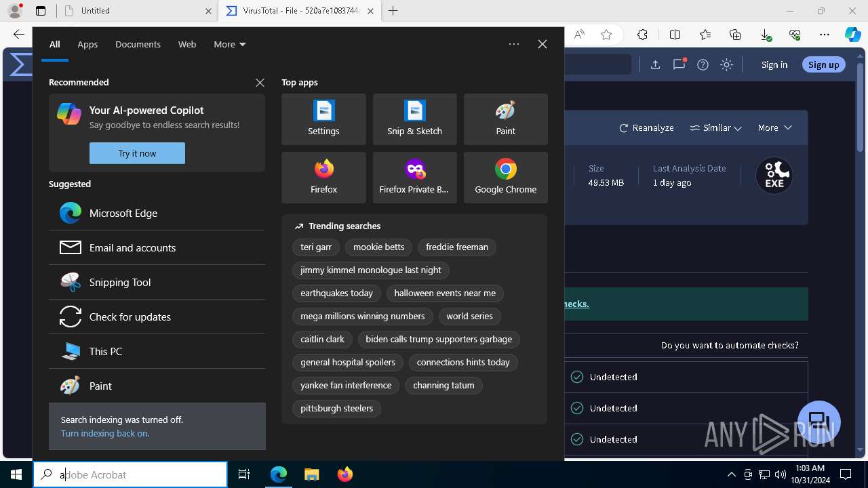Viewport: 868px width, 488px height.
Task: Open Firefox tile in Top apps
Action: click(323, 178)
